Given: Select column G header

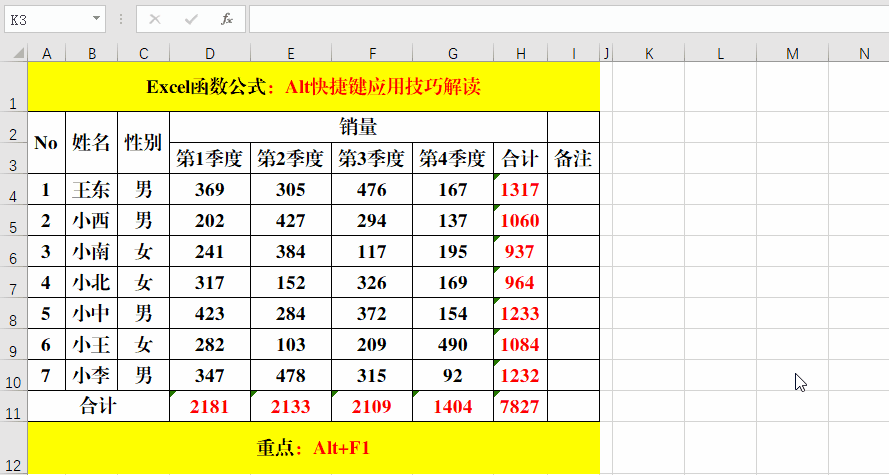Looking at the screenshot, I should (453, 54).
